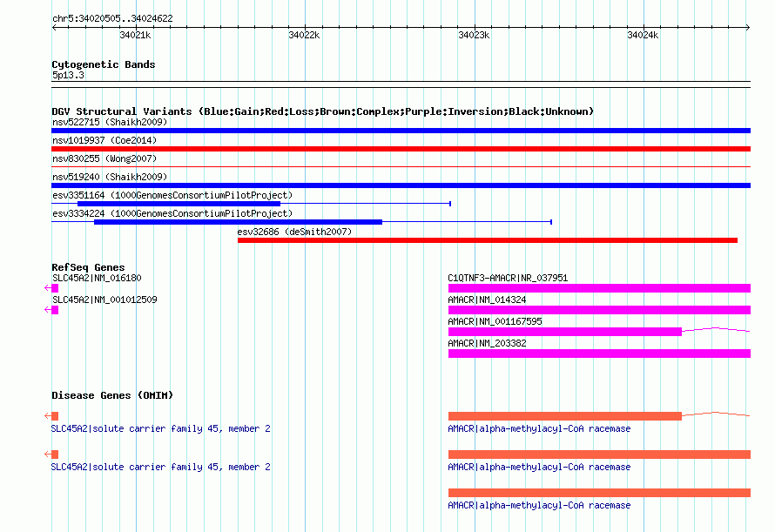Click the SLC45A2 NM_016180 gene arrow glyph

point(54,288)
